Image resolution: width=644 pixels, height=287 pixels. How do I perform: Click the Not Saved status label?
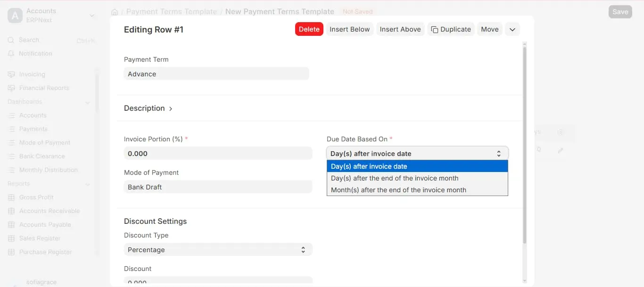pos(358,12)
